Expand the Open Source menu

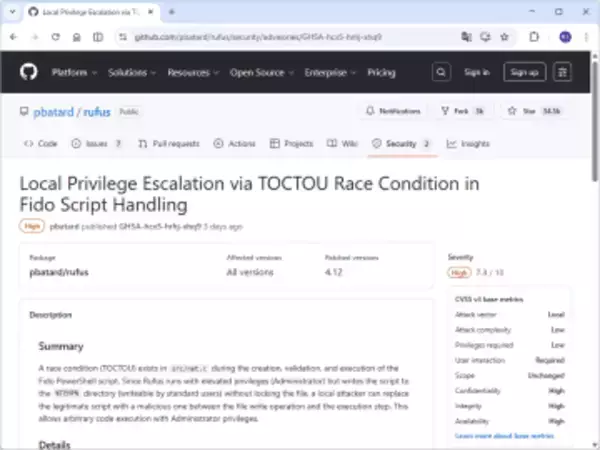tap(261, 72)
